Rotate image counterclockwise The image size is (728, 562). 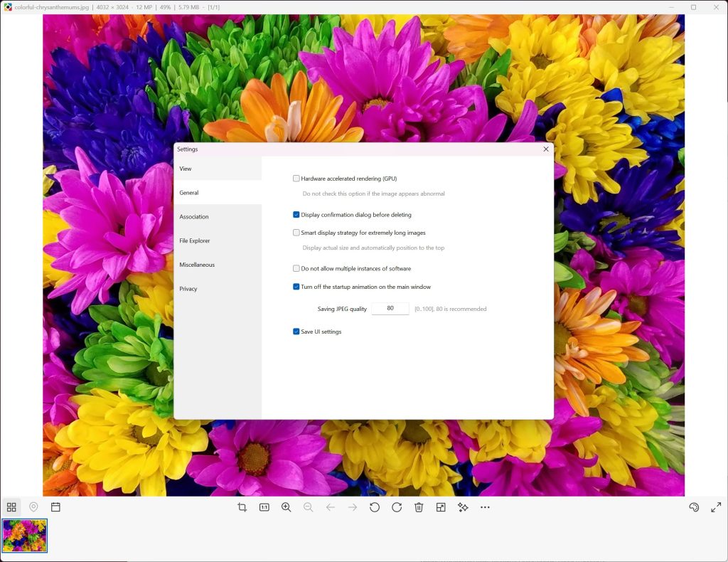(375, 507)
